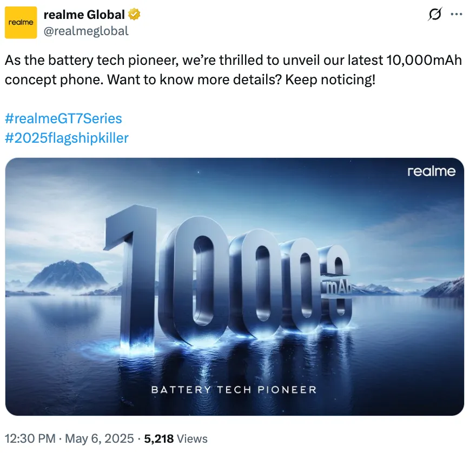Screen dimensions: 476x453
Task: Click the May 6, 2025 date
Action: [100, 438]
